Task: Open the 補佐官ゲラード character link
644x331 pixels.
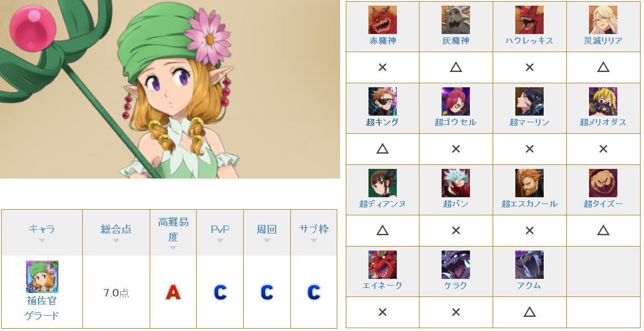Action: click(42, 308)
